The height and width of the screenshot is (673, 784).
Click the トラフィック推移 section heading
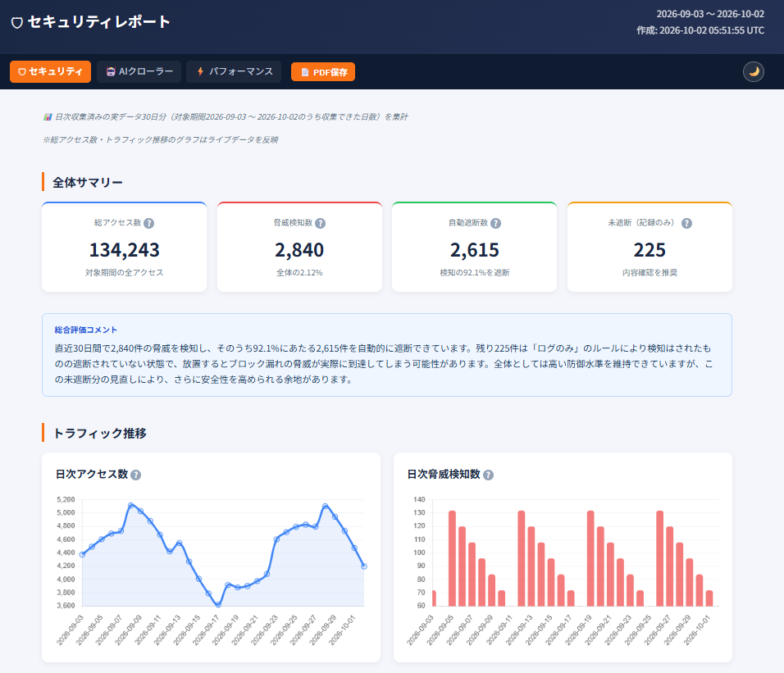(99, 433)
